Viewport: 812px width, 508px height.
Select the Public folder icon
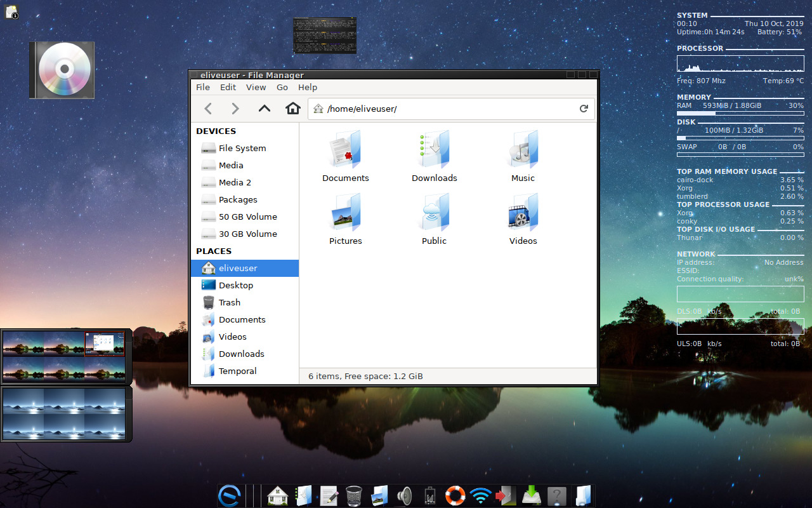(x=435, y=213)
